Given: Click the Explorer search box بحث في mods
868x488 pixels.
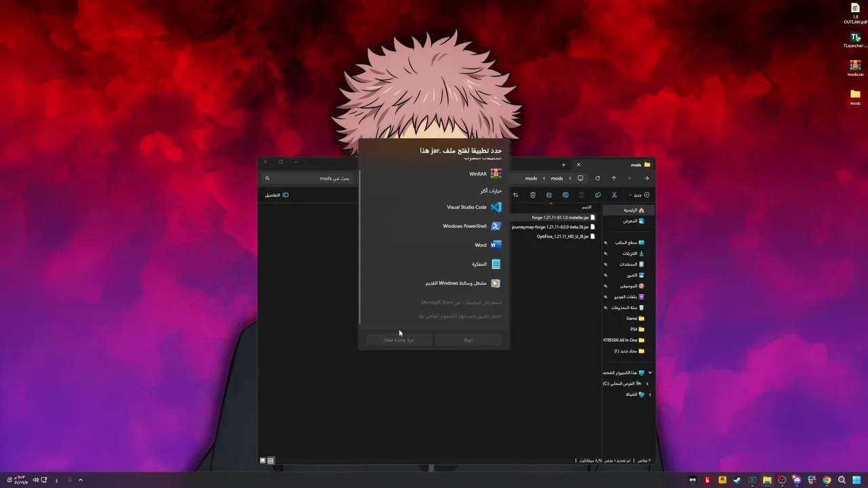Looking at the screenshot, I should tap(309, 178).
